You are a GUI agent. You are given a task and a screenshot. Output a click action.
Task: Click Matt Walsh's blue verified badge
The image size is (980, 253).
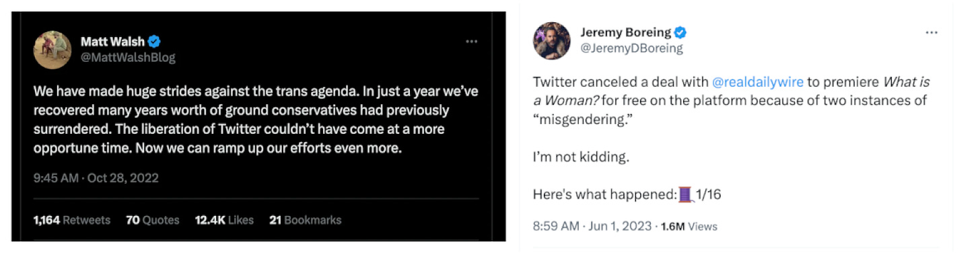coord(154,41)
